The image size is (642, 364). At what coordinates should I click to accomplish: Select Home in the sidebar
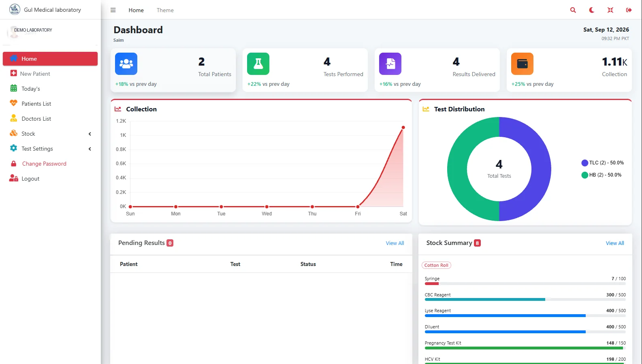(50, 59)
